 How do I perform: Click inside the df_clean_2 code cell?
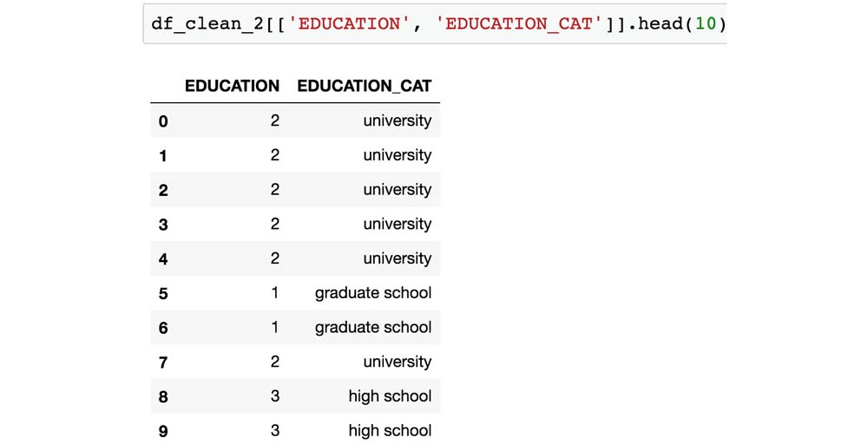point(434,23)
